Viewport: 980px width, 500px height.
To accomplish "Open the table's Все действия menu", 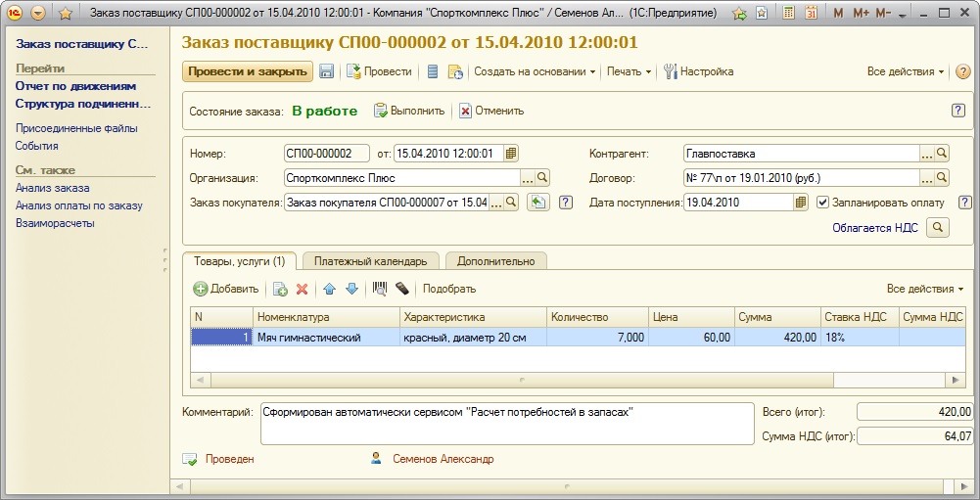I will point(925,289).
